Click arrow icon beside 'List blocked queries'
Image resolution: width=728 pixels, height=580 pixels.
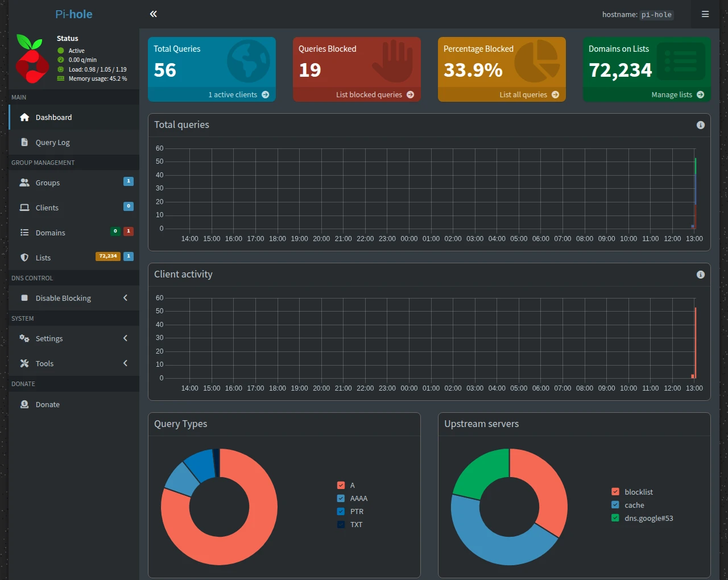point(410,95)
